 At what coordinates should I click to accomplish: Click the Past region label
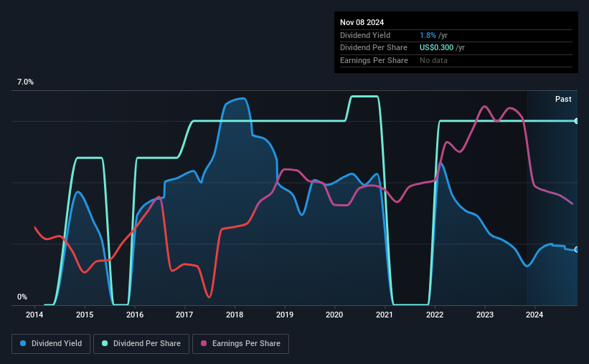pyautogui.click(x=563, y=99)
